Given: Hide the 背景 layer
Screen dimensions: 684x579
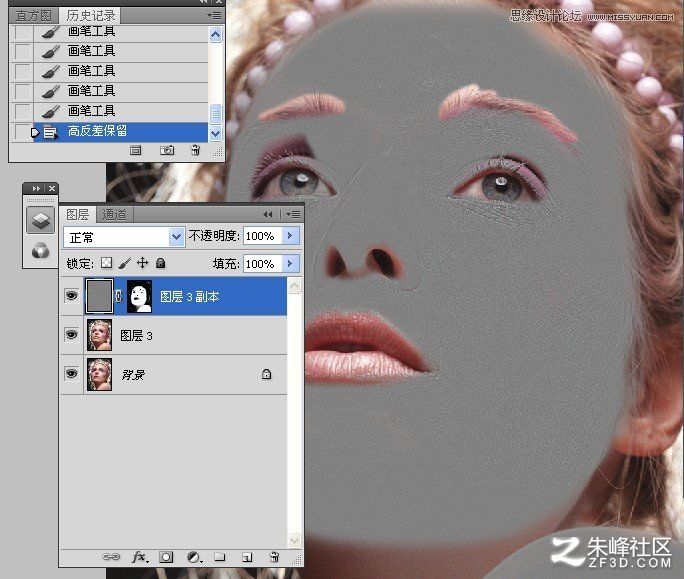Looking at the screenshot, I should (x=71, y=373).
